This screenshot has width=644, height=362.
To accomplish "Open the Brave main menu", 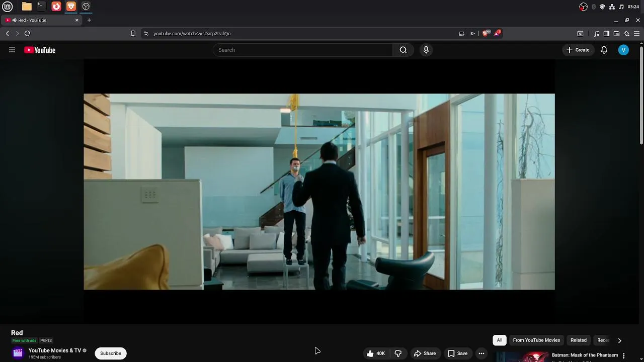I will click(x=636, y=34).
